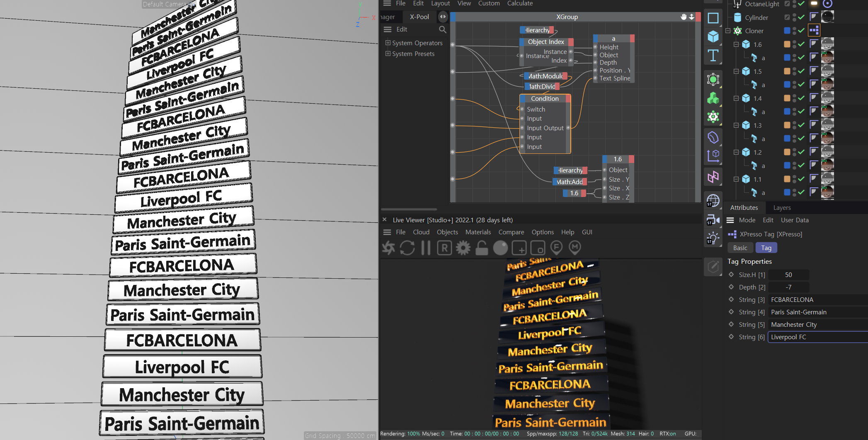Edit the String [6] Liverpool FC field
This screenshot has width=868, height=440.
click(817, 337)
